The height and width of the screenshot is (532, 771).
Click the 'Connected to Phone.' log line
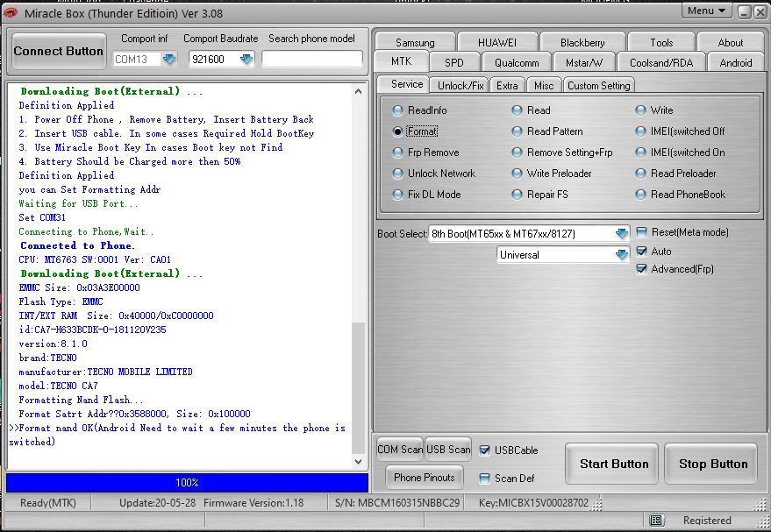point(77,245)
